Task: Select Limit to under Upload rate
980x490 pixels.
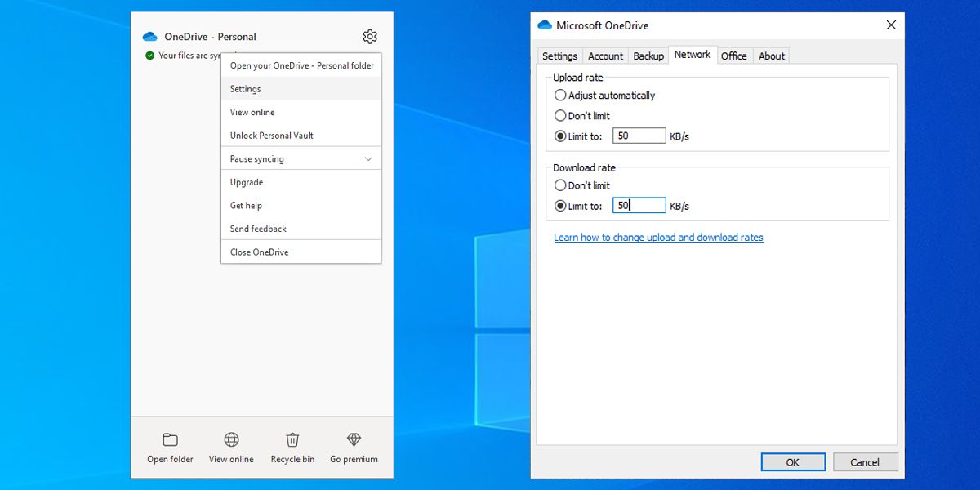Action: coord(561,136)
